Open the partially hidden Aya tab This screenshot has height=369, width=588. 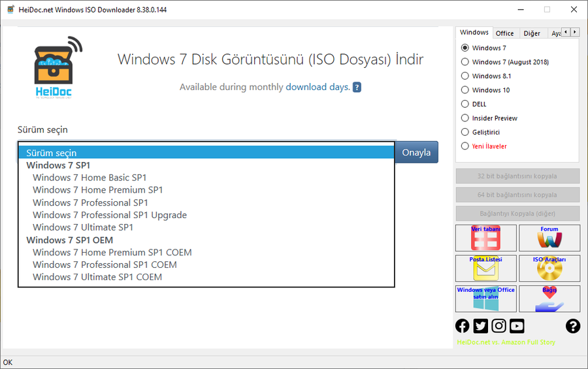[555, 33]
